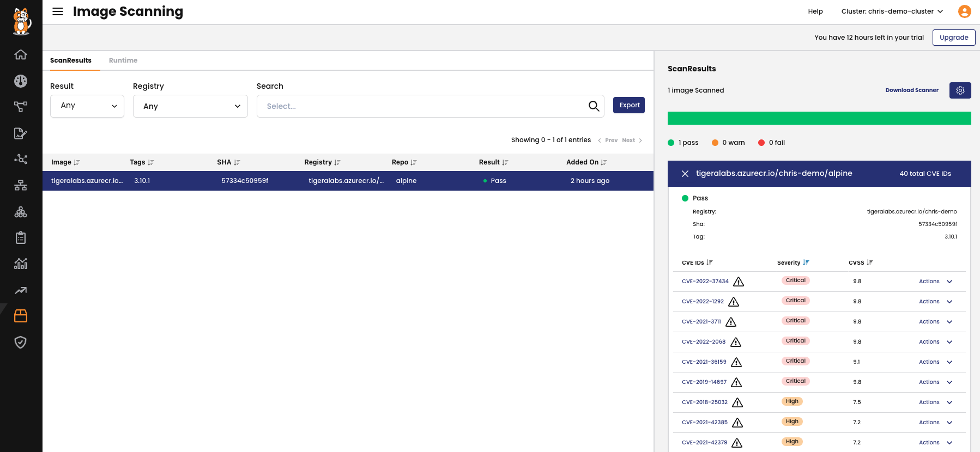Sort CVE list by CVE IDs
Viewport: 980px width, 452px height.
[x=710, y=262]
